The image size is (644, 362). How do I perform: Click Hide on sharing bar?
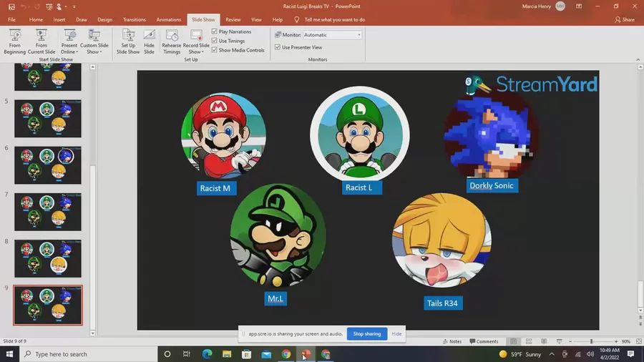tap(396, 333)
